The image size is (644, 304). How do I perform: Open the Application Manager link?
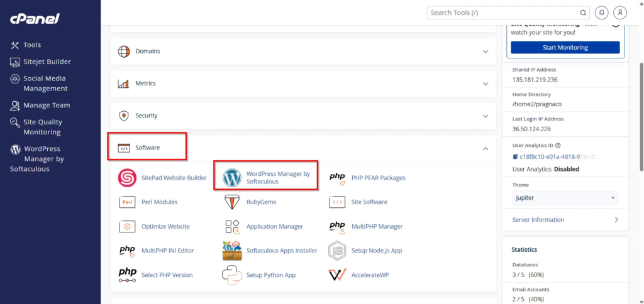[x=275, y=227]
